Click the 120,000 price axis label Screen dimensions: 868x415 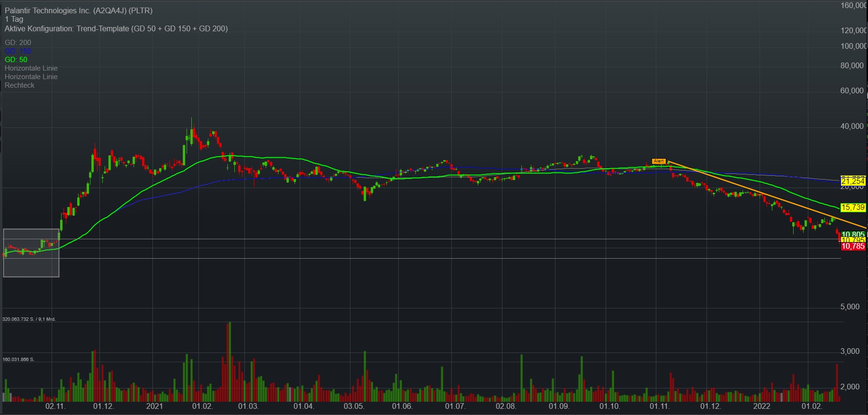854,30
